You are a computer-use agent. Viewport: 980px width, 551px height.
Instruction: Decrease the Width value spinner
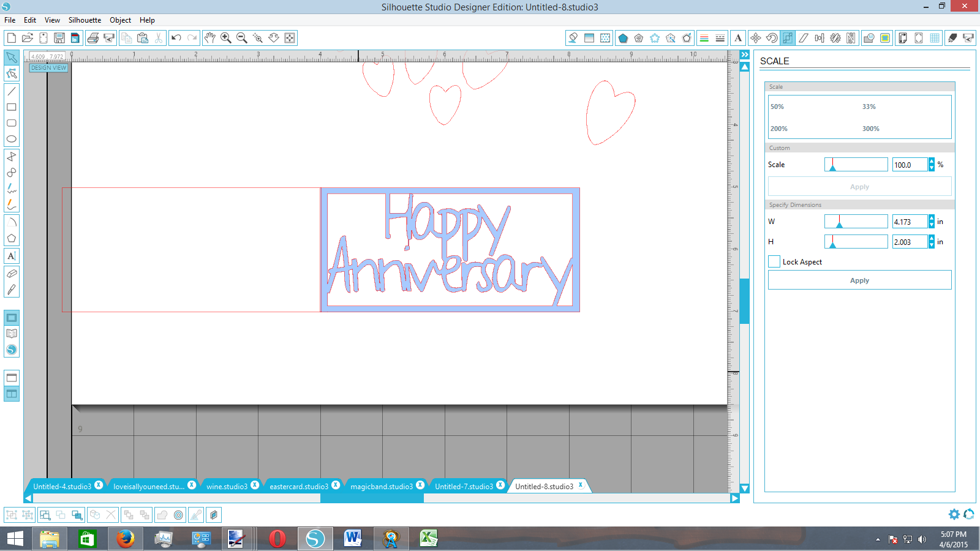point(932,225)
